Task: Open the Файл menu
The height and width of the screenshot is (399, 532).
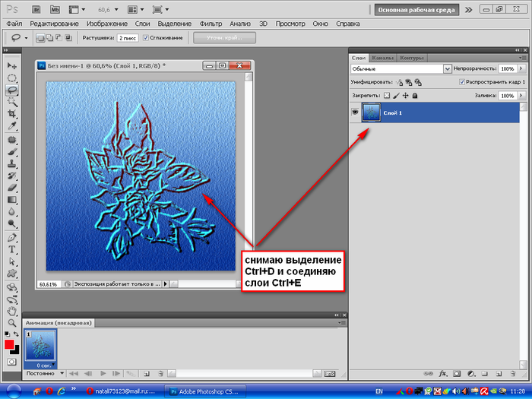Action: click(14, 24)
